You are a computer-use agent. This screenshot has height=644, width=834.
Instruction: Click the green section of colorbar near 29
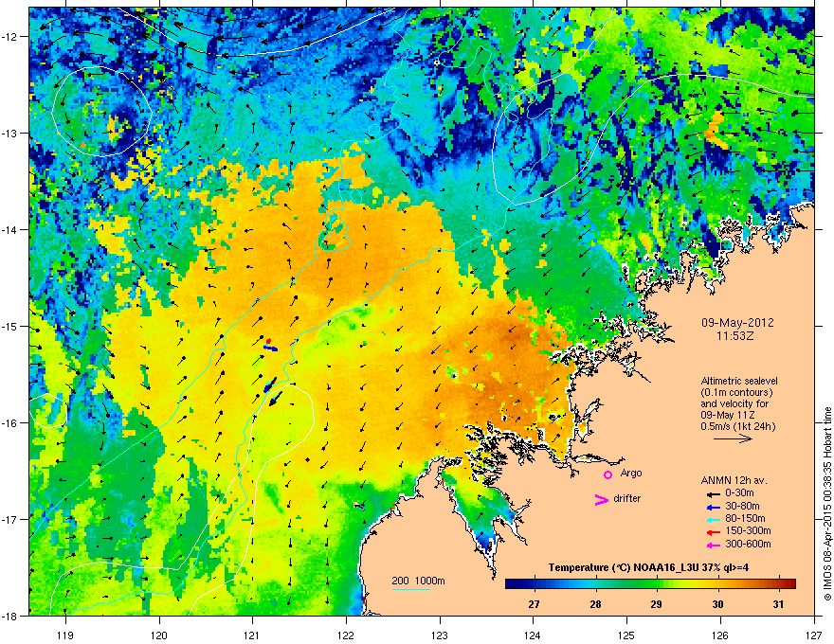click(657, 583)
